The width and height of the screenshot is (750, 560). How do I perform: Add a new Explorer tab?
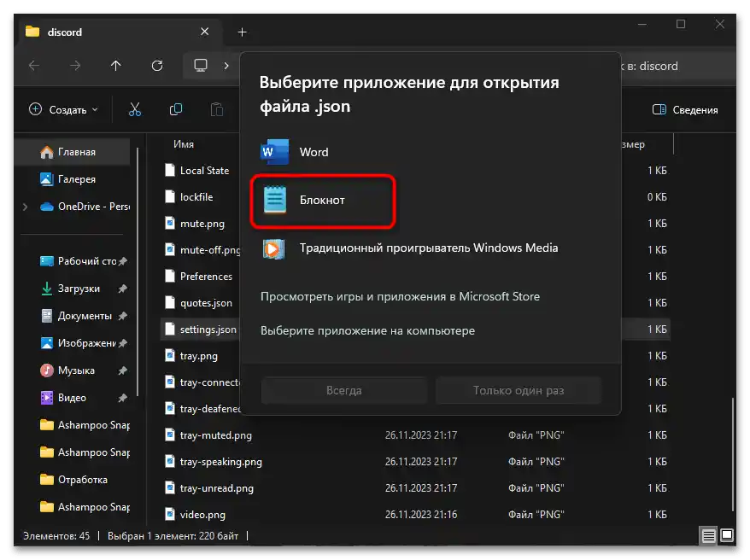[x=242, y=32]
